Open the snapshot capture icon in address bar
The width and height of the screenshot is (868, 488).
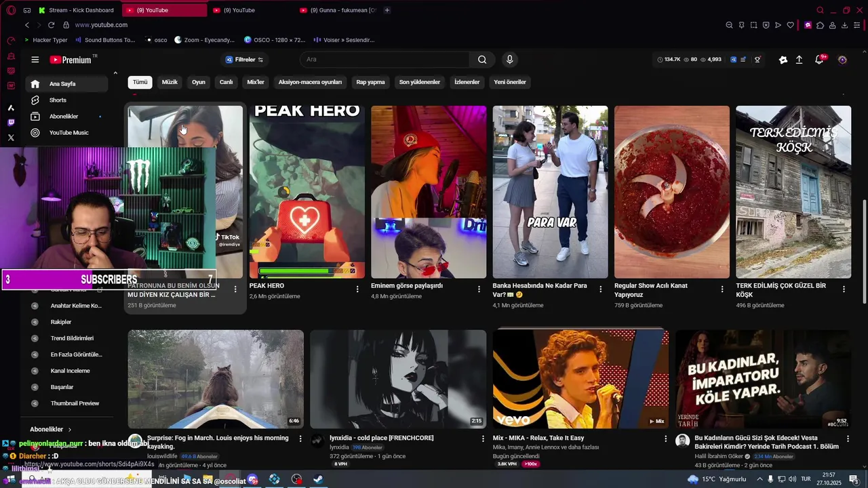pos(753,25)
